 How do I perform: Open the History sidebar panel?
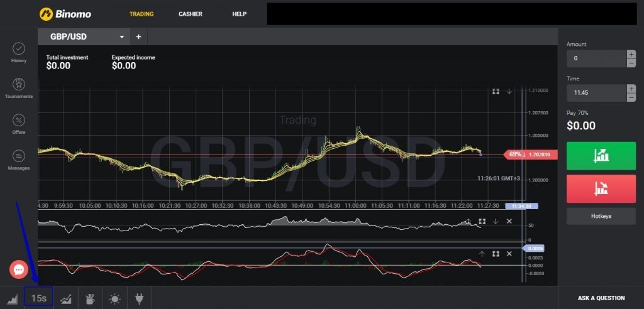coord(18,53)
